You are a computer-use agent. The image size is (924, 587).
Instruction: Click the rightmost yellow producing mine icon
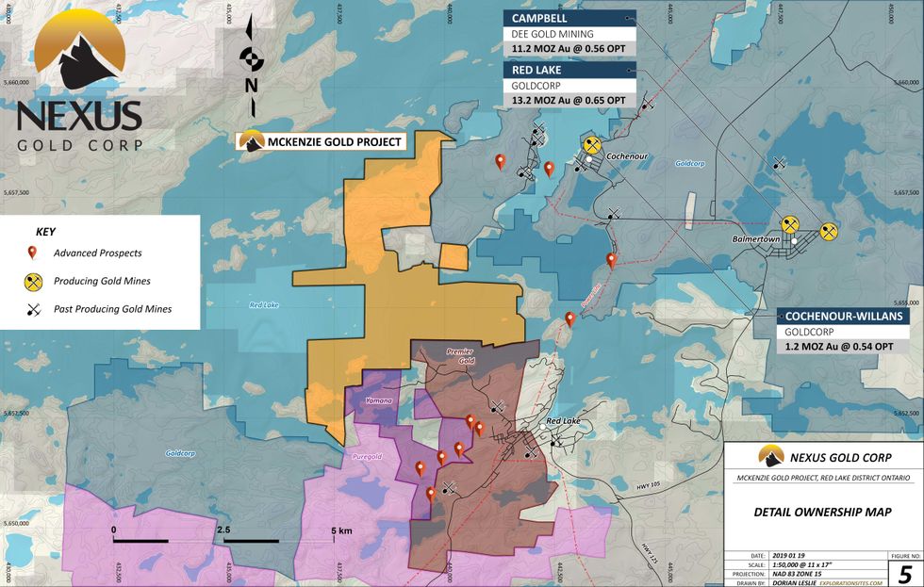(829, 230)
